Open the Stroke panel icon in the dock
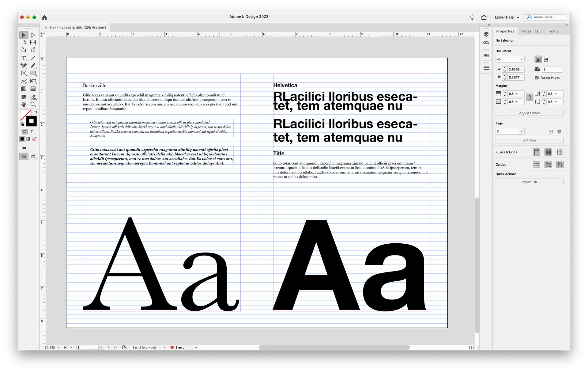Screen dimensions: 588x373 (486, 68)
